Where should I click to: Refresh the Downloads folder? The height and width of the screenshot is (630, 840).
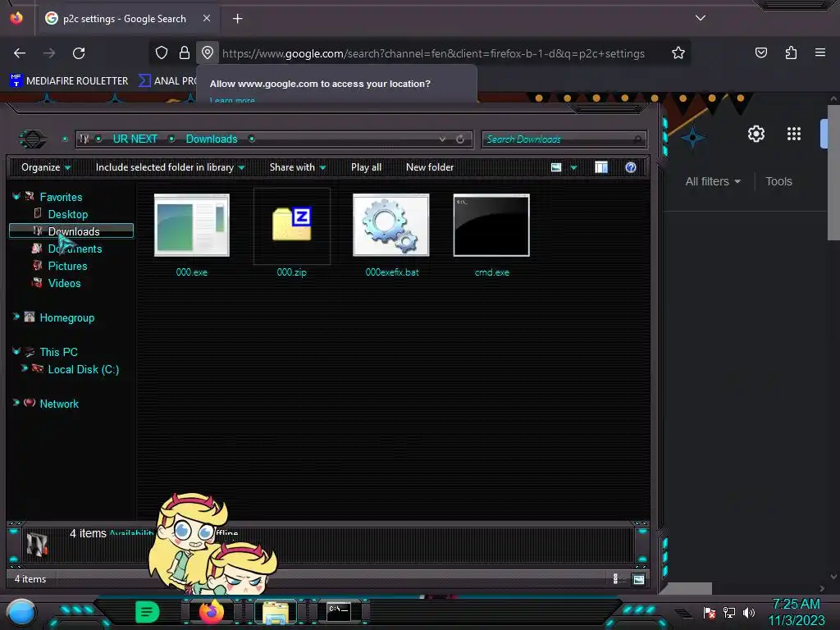[x=460, y=139]
